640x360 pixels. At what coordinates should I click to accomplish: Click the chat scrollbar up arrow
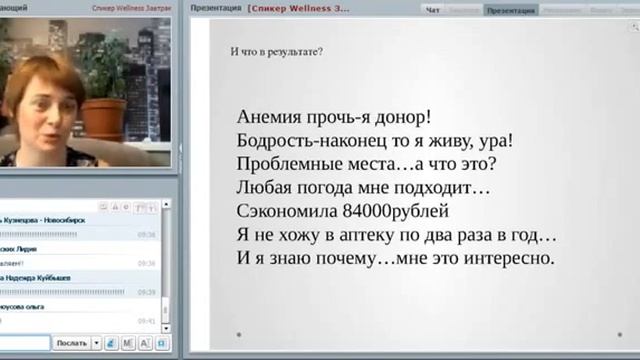[166, 204]
